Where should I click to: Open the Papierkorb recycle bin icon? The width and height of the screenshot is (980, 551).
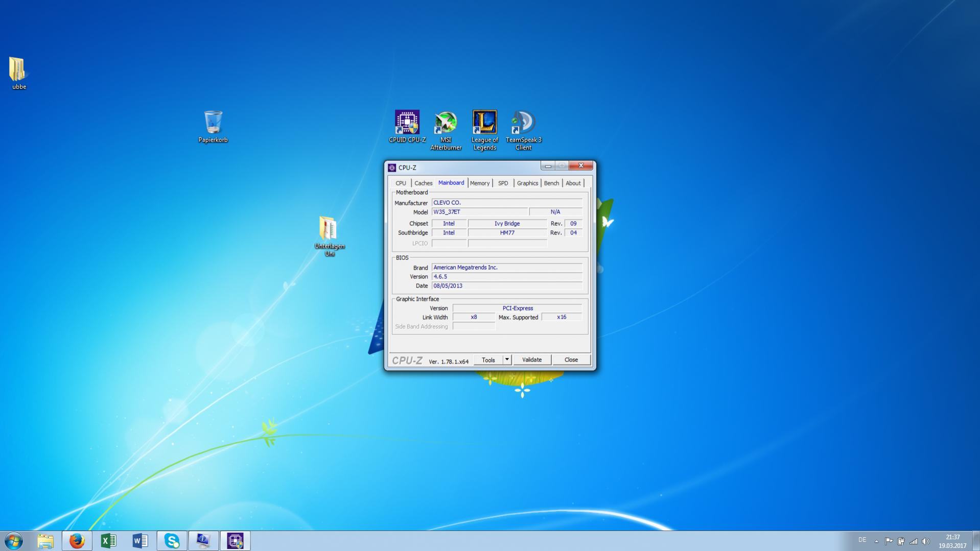[213, 126]
